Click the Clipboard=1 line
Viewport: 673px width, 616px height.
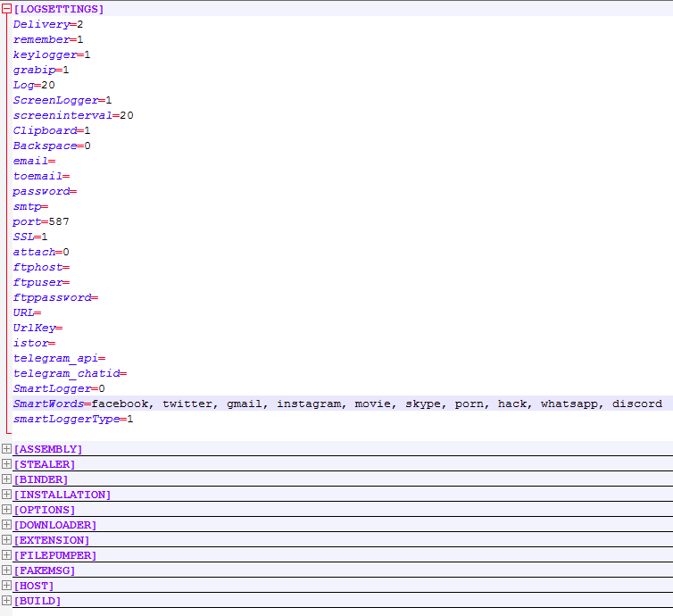click(52, 130)
